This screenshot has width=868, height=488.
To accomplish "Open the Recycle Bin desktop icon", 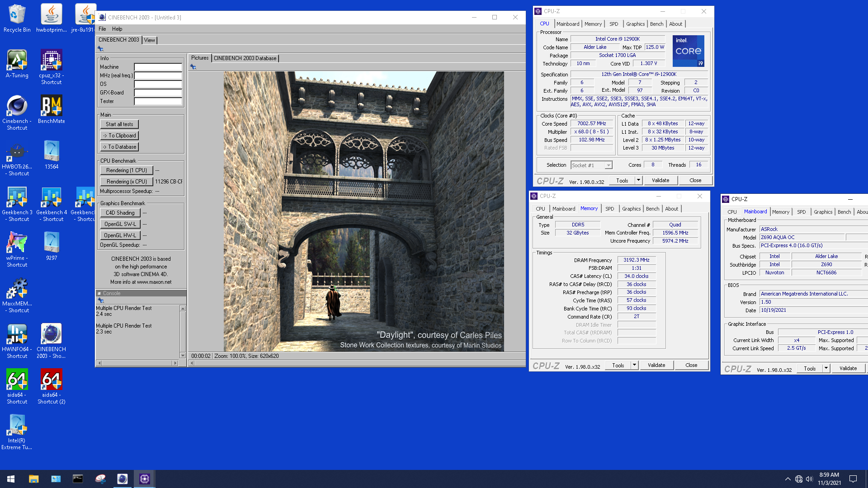I will [x=17, y=18].
